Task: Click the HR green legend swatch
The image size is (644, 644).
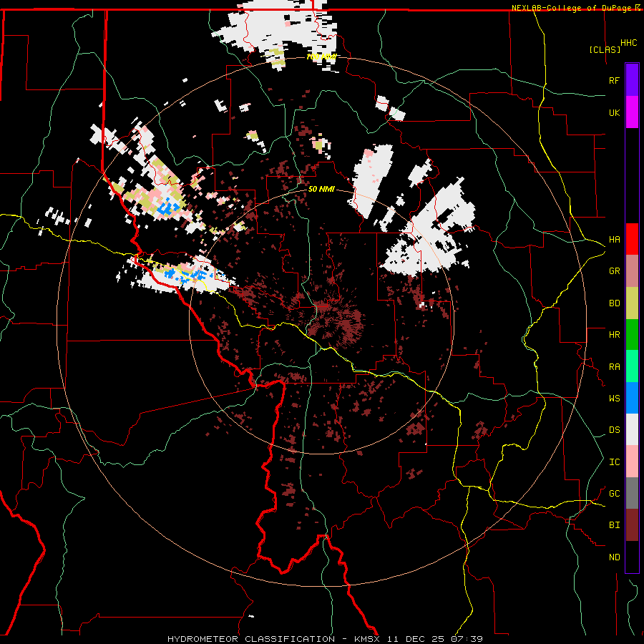Action: point(632,335)
